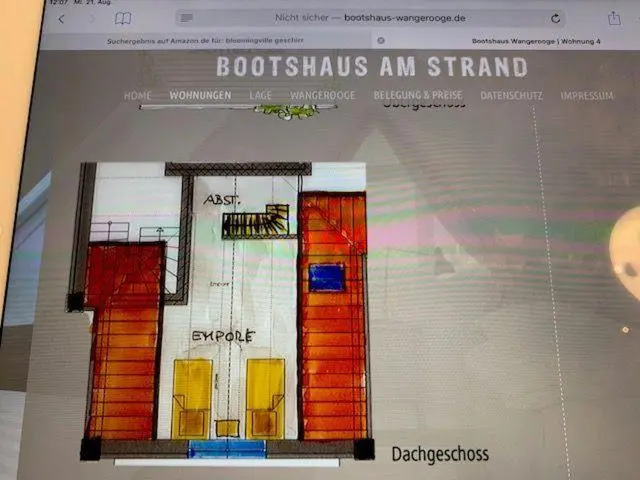The height and width of the screenshot is (480, 640).
Task: Open the IMPRESSUM link
Action: pyautogui.click(x=587, y=96)
